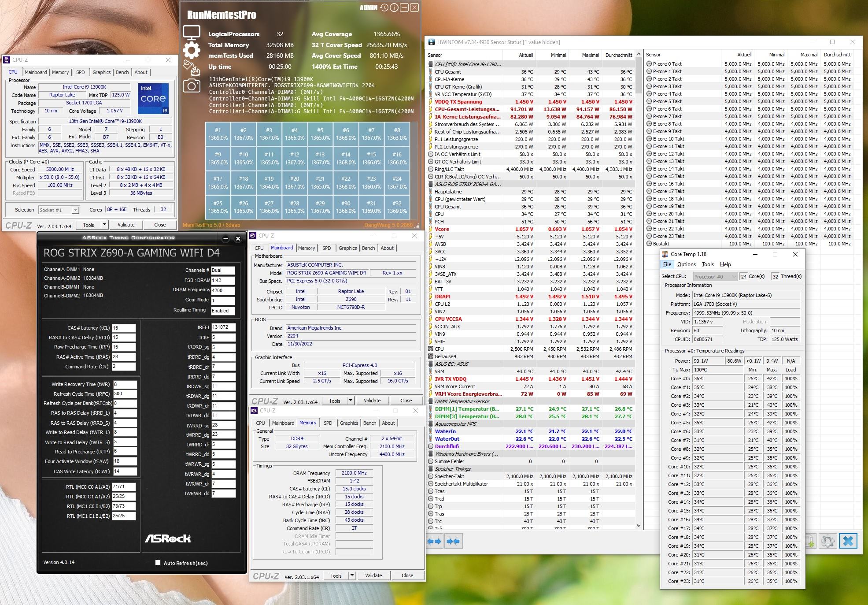Click the blue X close-sensors icon in HWiNFO
Image resolution: width=868 pixels, height=605 pixels.
(x=848, y=541)
